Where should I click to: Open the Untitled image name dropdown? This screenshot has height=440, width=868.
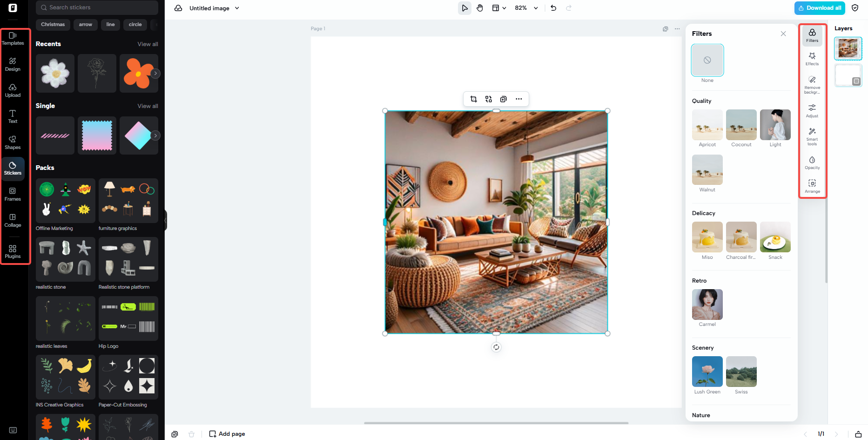tap(214, 8)
